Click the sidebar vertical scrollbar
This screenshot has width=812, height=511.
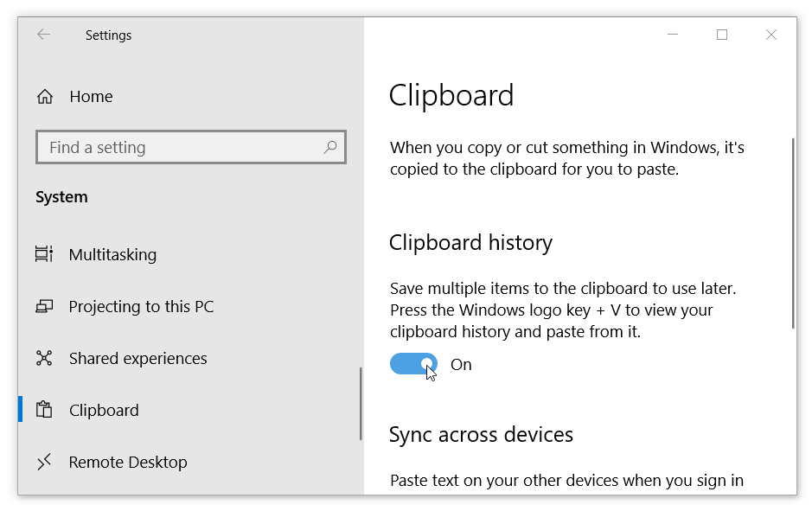361,404
